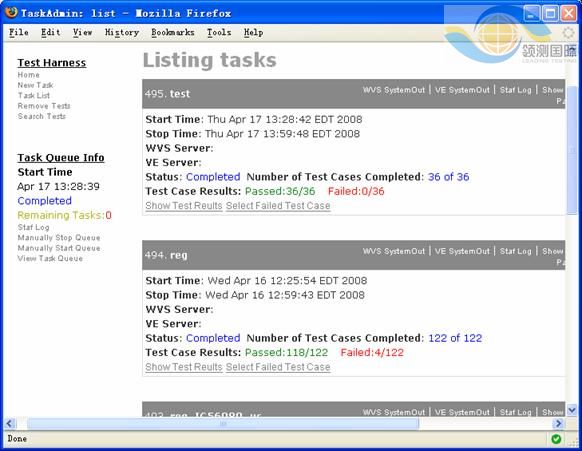Image resolution: width=582 pixels, height=451 pixels.
Task: Open Staf Log for task 495 test
Action: click(x=516, y=90)
